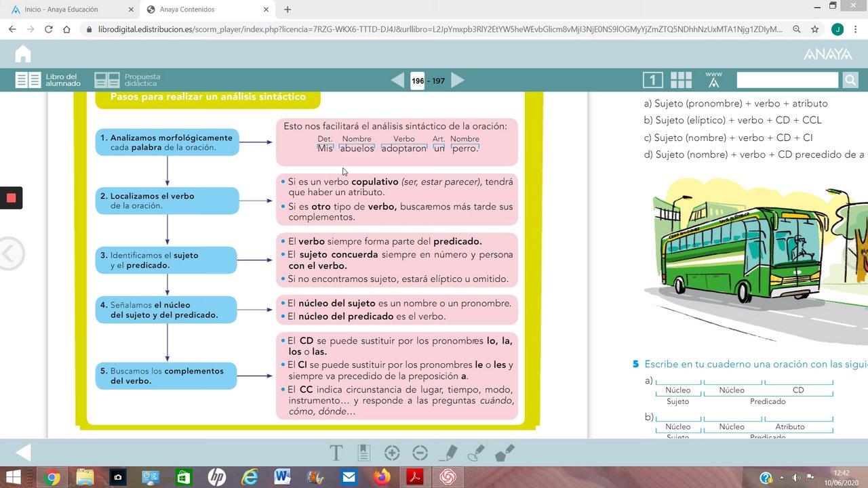Open Adobe Acrobat Reader from the taskbar

tap(415, 477)
